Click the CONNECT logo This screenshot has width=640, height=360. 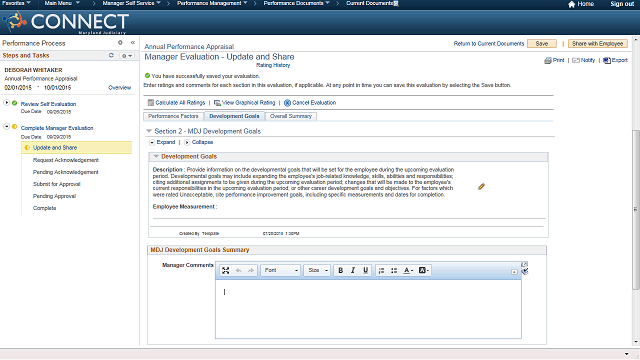[x=66, y=22]
